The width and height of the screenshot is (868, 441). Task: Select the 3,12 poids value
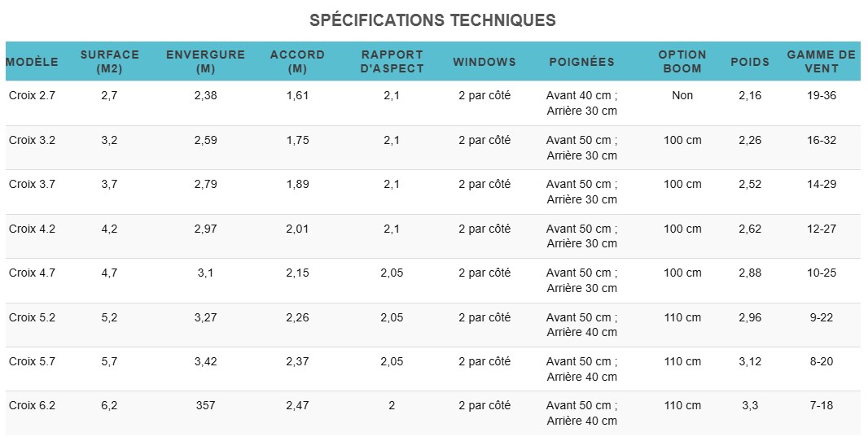(750, 361)
